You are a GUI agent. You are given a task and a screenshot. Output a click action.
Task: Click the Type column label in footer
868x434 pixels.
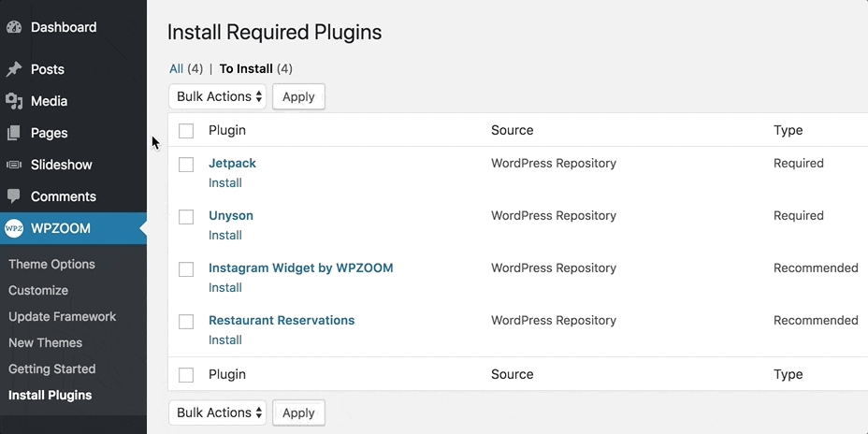pyautogui.click(x=788, y=374)
